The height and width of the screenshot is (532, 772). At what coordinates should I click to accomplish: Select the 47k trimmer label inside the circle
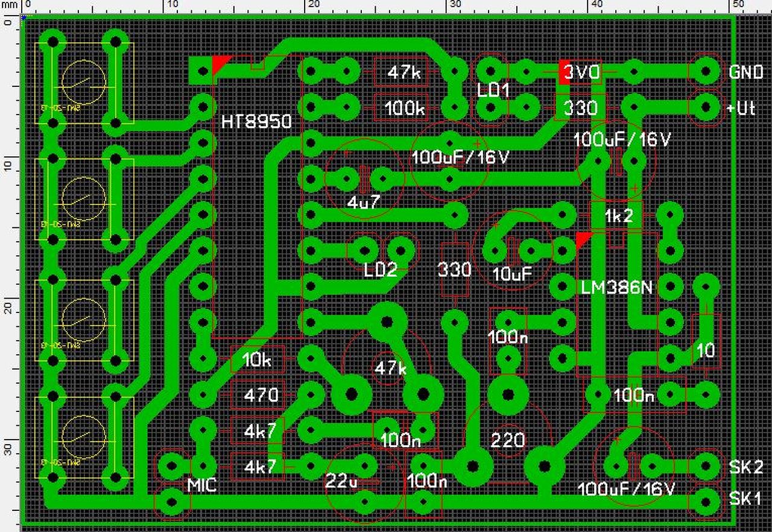[391, 367]
